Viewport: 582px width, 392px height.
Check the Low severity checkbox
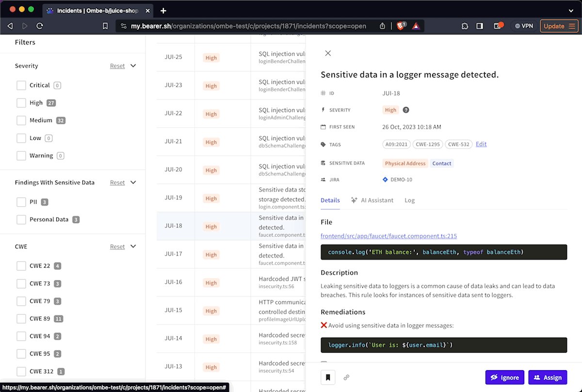click(x=21, y=138)
